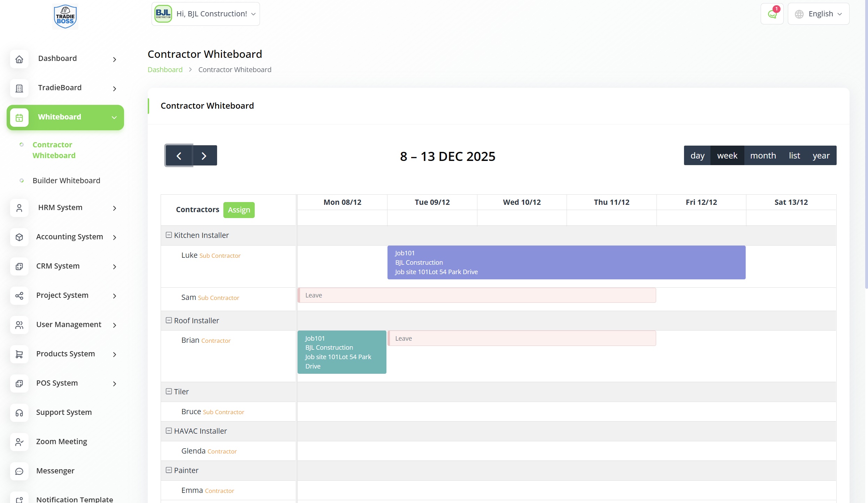Click the Tradie Boss logo
This screenshot has height=503, width=868.
(x=65, y=16)
